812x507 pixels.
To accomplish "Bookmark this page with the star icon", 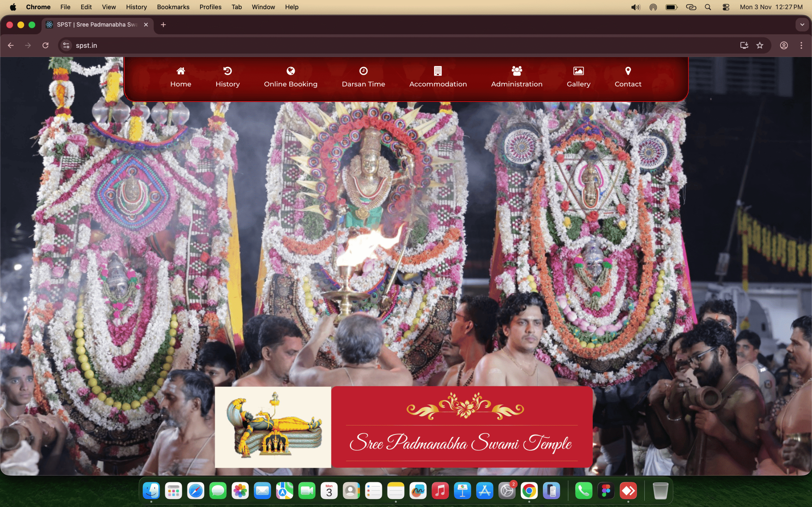I will click(x=760, y=45).
